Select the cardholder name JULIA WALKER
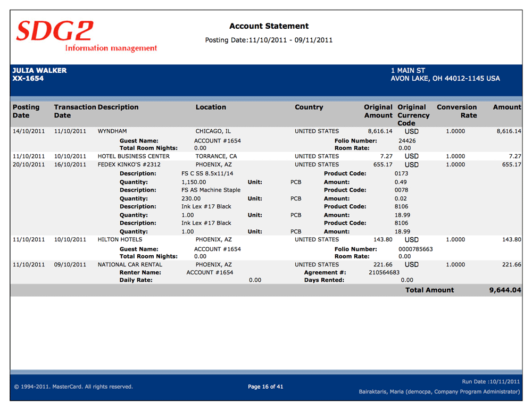Viewport: 532px width, 410px height. click(x=39, y=71)
